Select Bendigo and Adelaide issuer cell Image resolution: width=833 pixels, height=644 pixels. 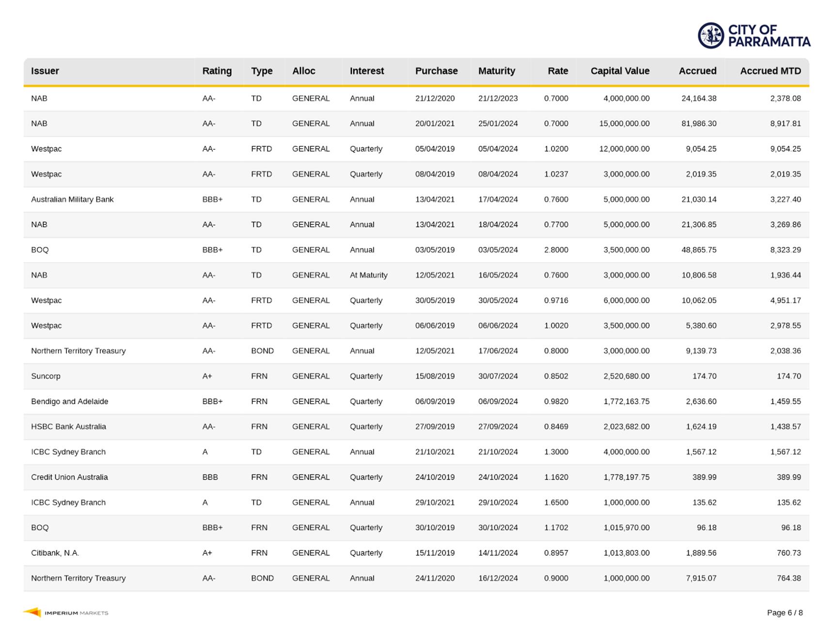(69, 401)
